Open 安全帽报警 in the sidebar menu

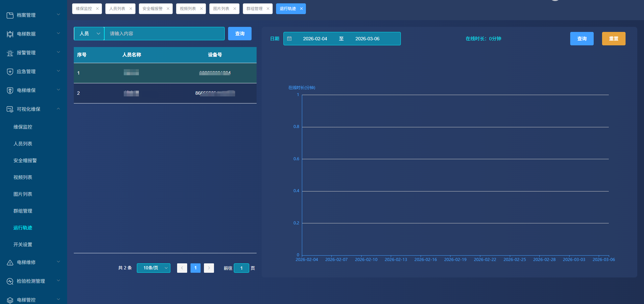point(25,161)
